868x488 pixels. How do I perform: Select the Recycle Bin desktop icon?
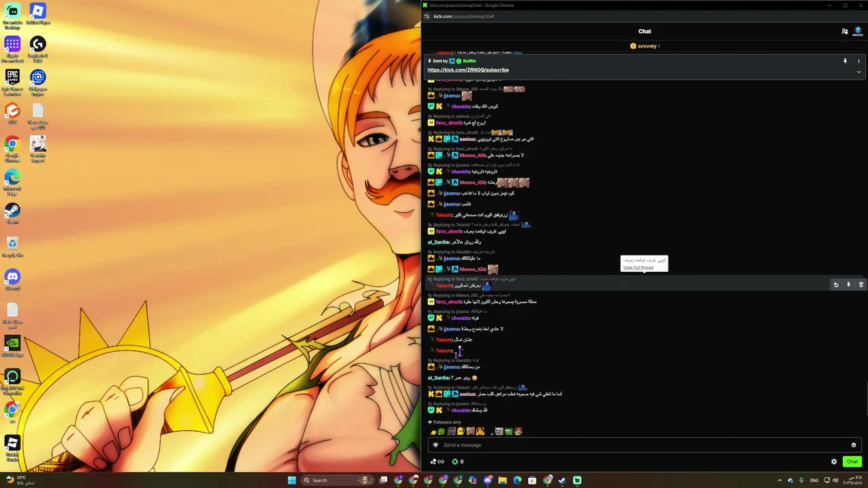click(x=12, y=247)
